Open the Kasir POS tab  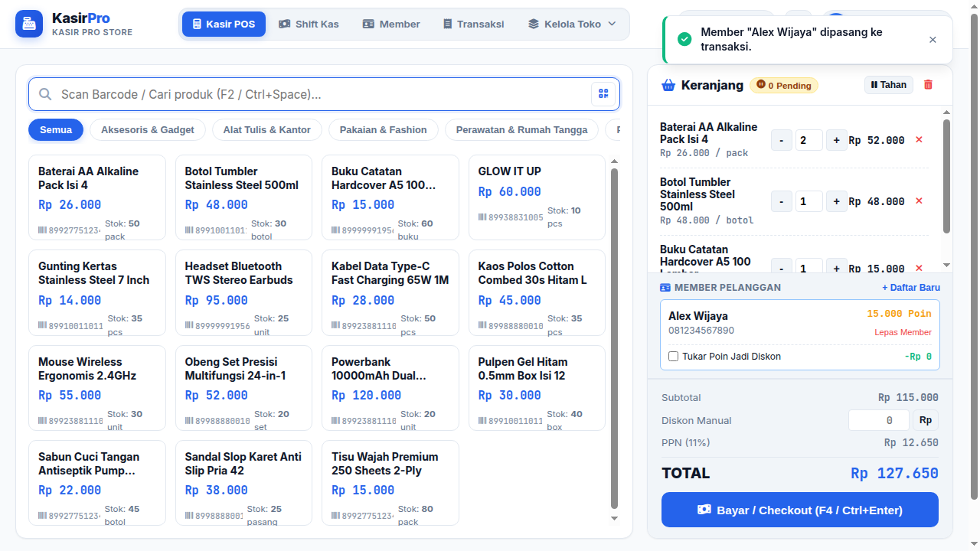tap(224, 24)
